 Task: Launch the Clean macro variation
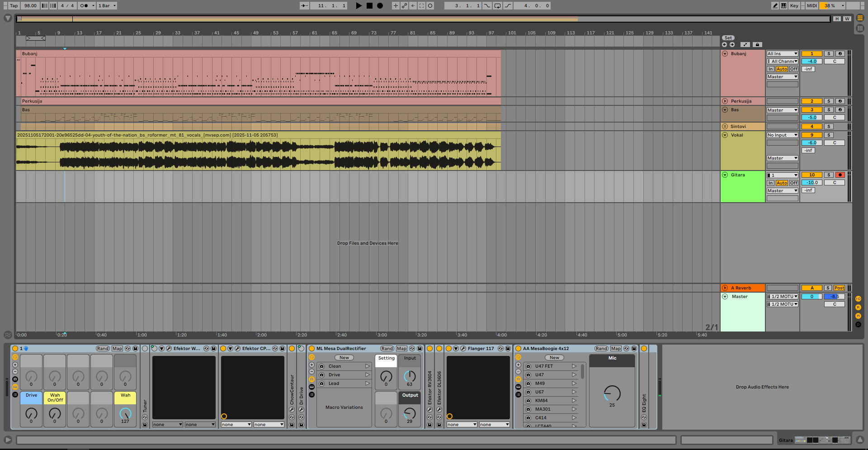pyautogui.click(x=368, y=366)
